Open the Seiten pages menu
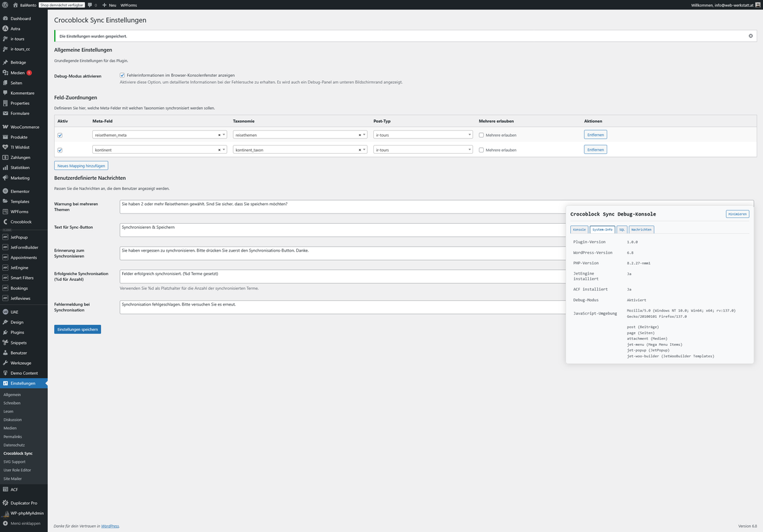This screenshot has height=532, width=763. pyautogui.click(x=24, y=83)
